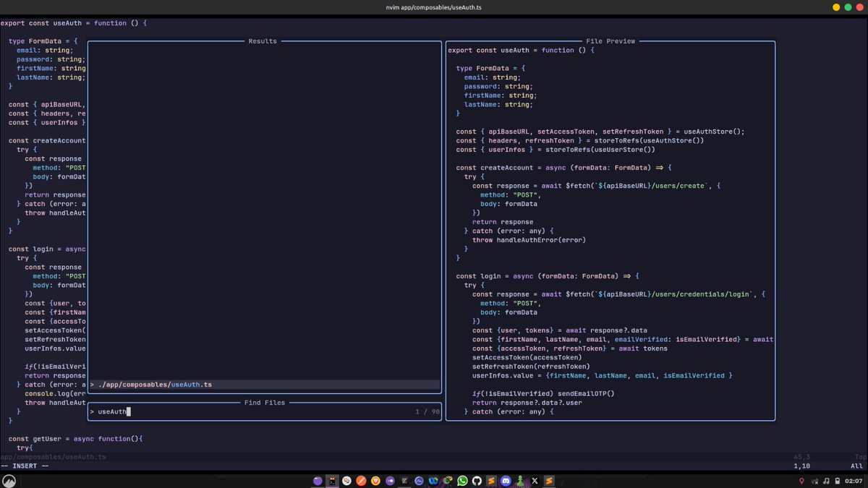This screenshot has width=868, height=488.
Task: Click the sendEmailOTP() line in File Preview
Action: pos(543,393)
